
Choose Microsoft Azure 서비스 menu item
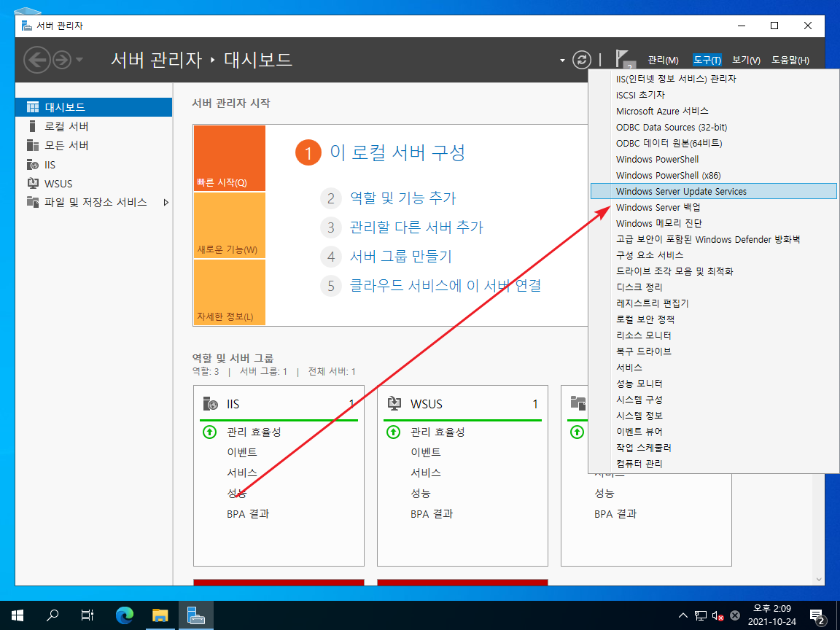pyautogui.click(x=714, y=111)
